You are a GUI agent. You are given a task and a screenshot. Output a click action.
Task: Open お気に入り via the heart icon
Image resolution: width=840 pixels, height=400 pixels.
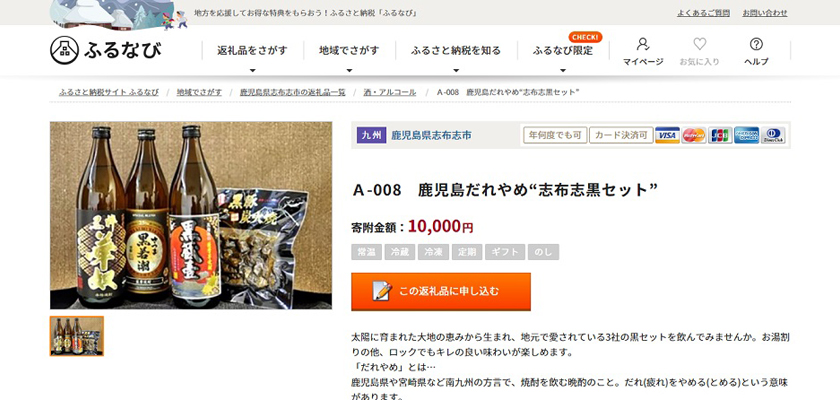coord(699,51)
